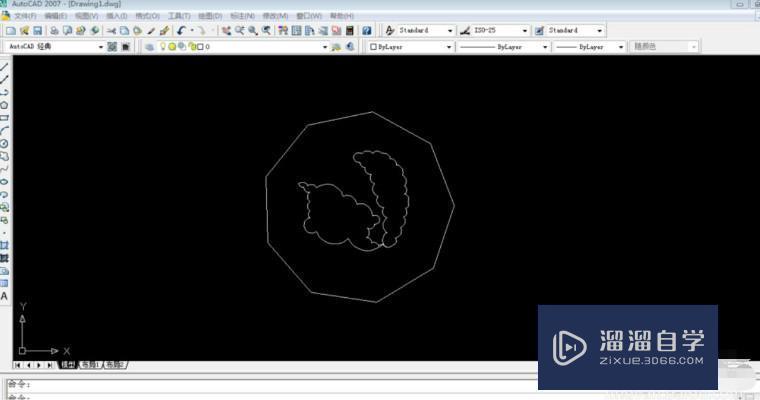Expand the layer 0 dropdown list

pyautogui.click(x=325, y=47)
